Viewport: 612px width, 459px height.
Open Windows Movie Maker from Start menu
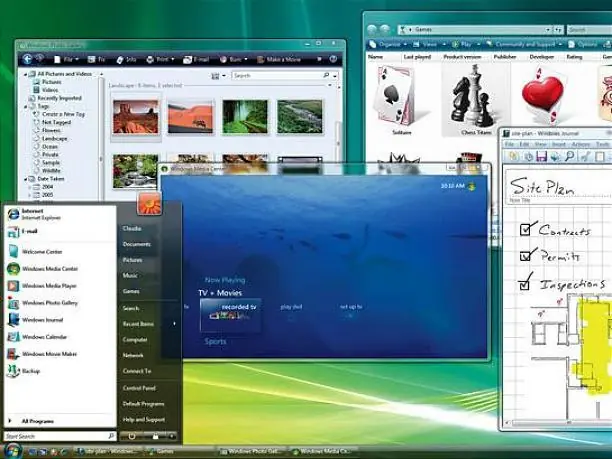coord(42,354)
